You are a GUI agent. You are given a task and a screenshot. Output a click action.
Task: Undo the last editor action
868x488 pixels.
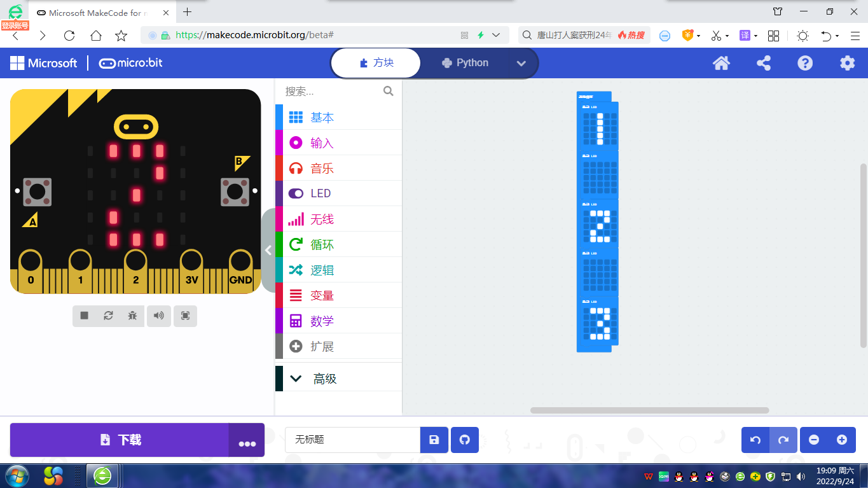click(x=755, y=440)
